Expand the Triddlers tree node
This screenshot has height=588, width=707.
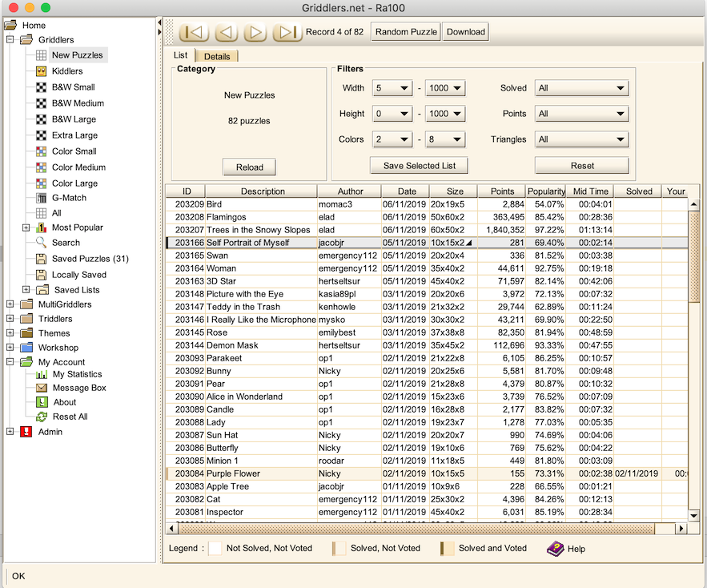[x=10, y=319]
